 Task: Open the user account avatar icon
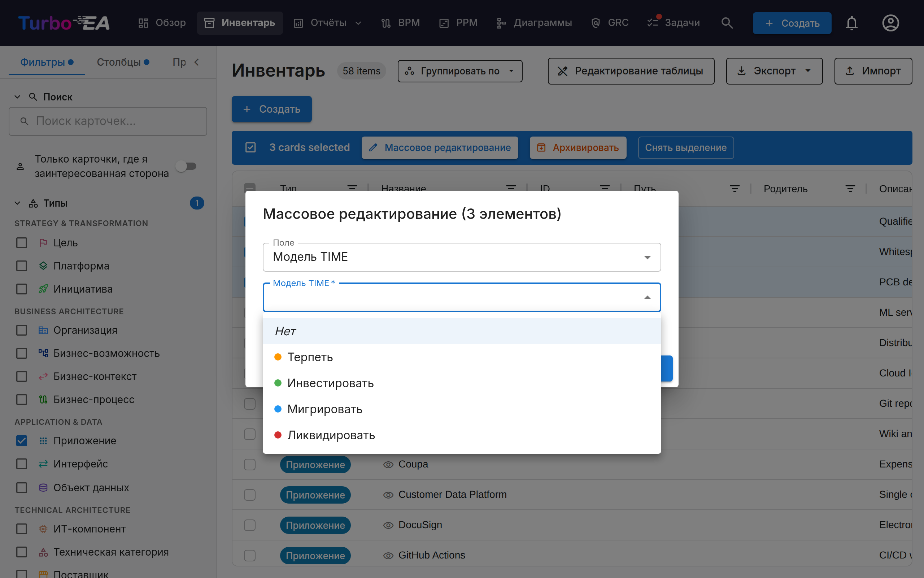pyautogui.click(x=890, y=23)
